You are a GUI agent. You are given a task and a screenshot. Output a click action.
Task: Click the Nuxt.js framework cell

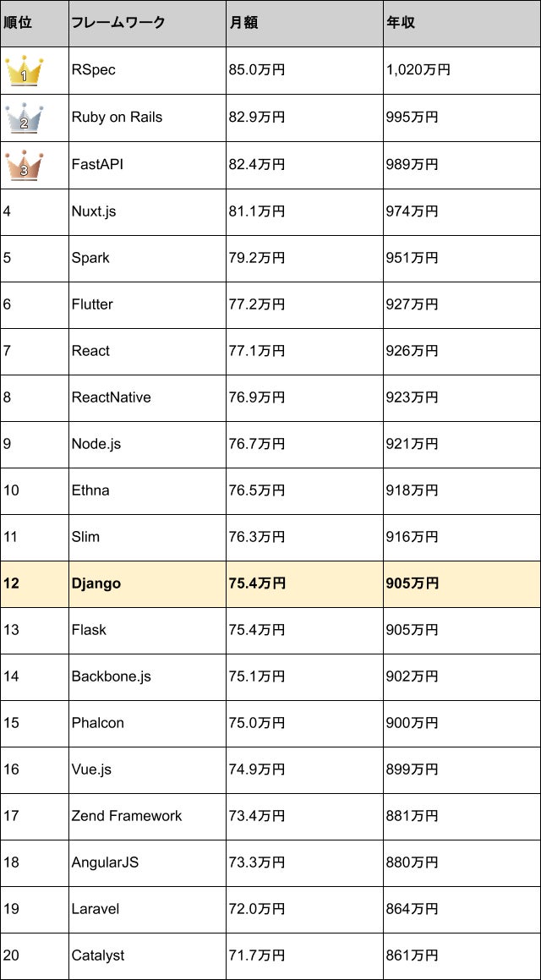tap(94, 211)
